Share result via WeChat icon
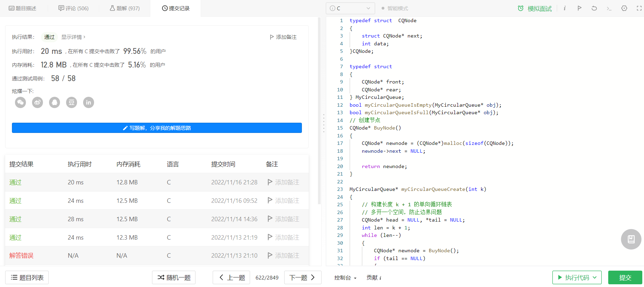Viewport: 644px width, 287px height. click(20, 102)
